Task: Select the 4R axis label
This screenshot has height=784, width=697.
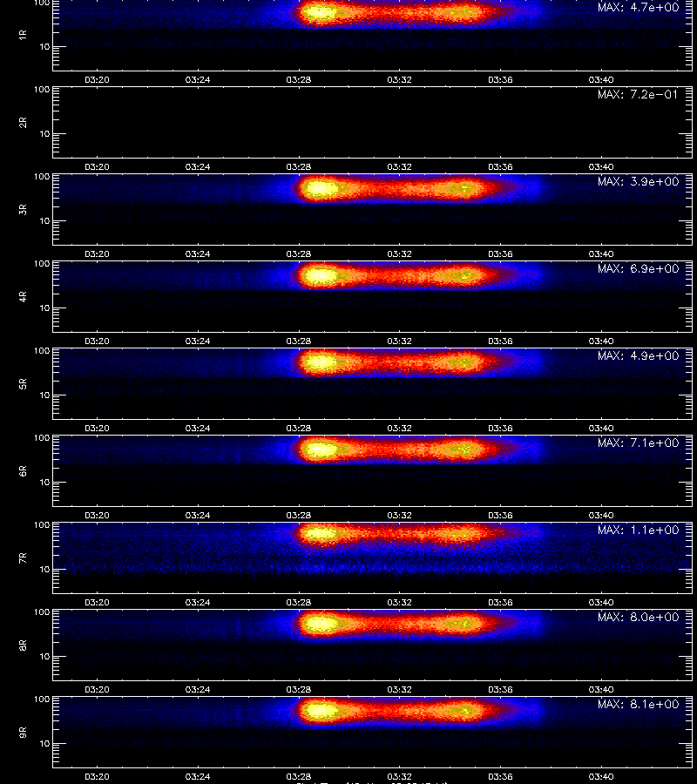Action: point(23,296)
